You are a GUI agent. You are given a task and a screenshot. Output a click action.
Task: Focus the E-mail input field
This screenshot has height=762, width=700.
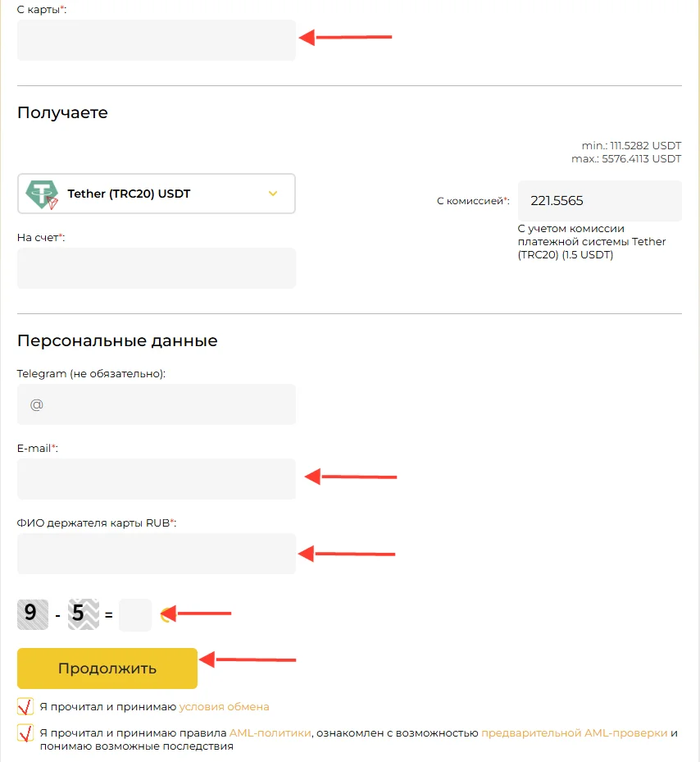click(157, 479)
